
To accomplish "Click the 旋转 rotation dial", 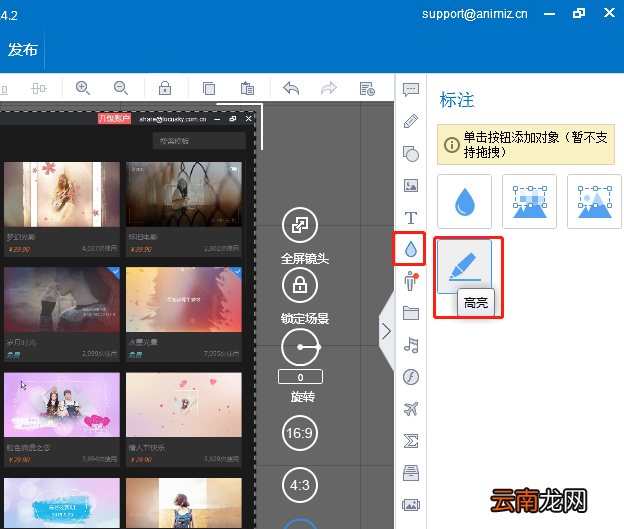I will 300,347.
